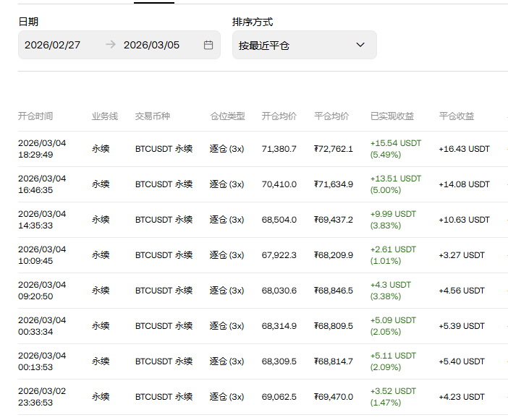This screenshot has height=420, width=508.
Task: Click realized profit +5.11 USDT (2.09%)
Action: [x=393, y=361]
